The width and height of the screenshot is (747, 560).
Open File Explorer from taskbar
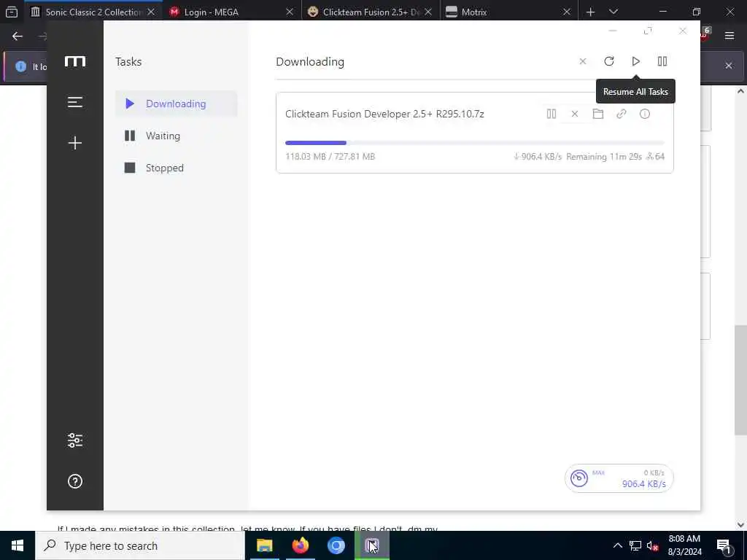pyautogui.click(x=264, y=545)
